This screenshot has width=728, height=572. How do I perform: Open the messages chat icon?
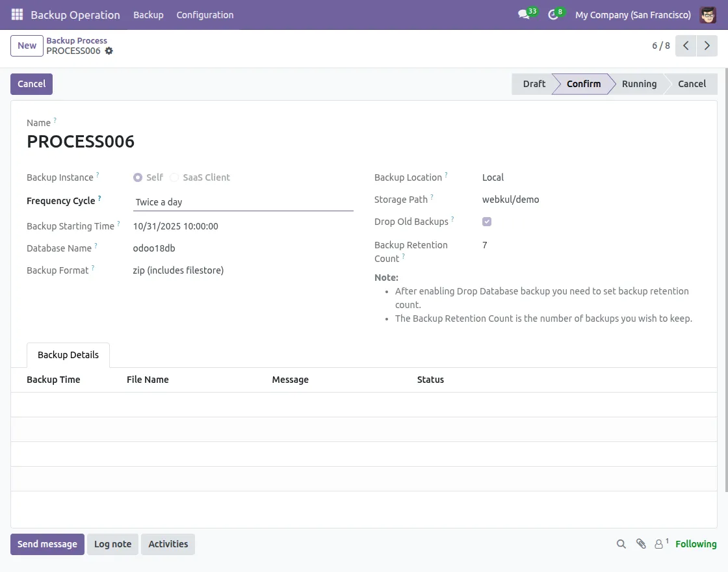pos(524,14)
